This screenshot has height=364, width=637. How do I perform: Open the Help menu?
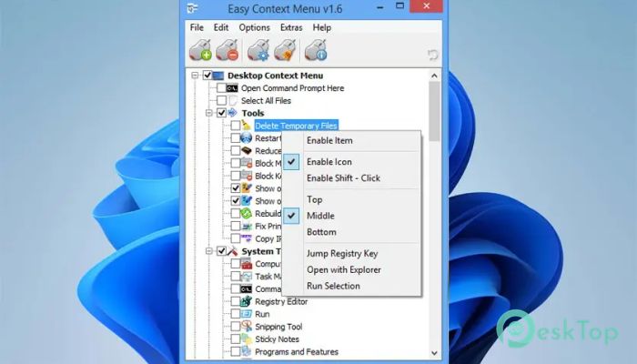coord(322,27)
